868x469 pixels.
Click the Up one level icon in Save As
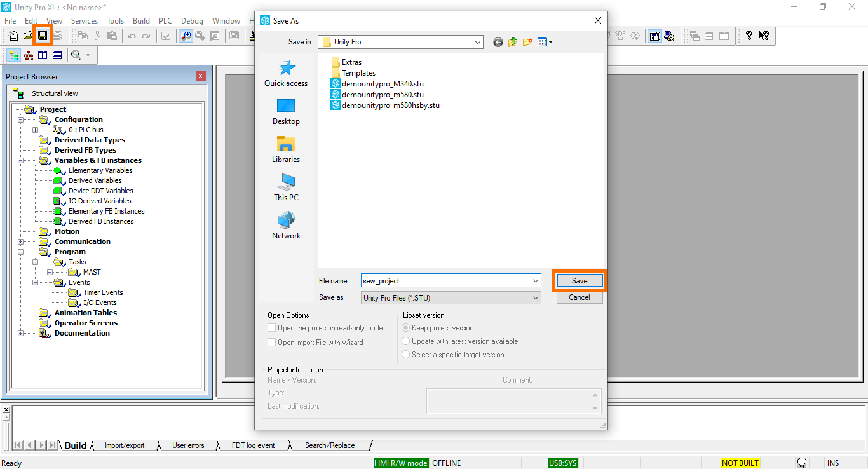(x=513, y=42)
